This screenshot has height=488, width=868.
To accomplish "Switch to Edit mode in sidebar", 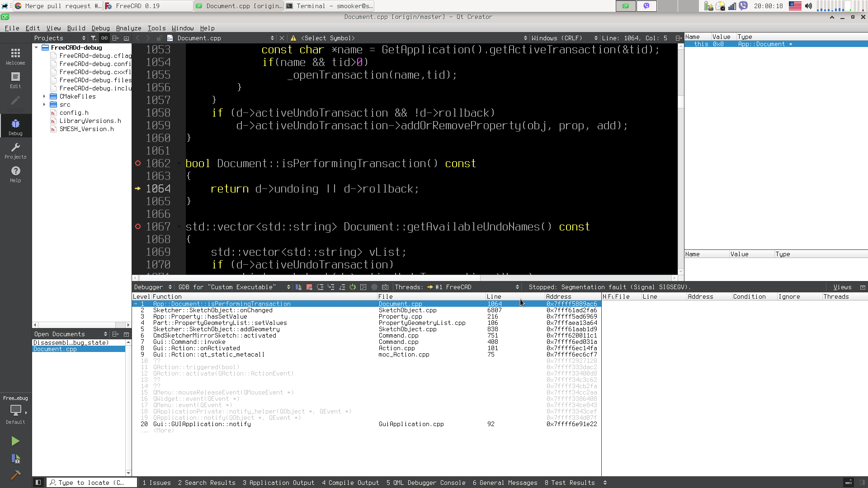I will point(15,80).
